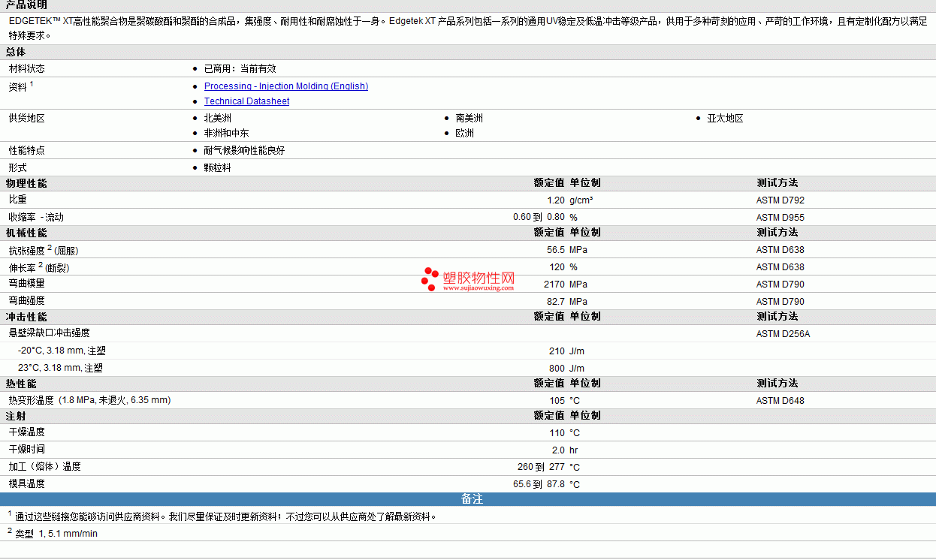Image resolution: width=936 pixels, height=560 pixels.
Task: Open the Technical Datasheet link
Action: 246,101
